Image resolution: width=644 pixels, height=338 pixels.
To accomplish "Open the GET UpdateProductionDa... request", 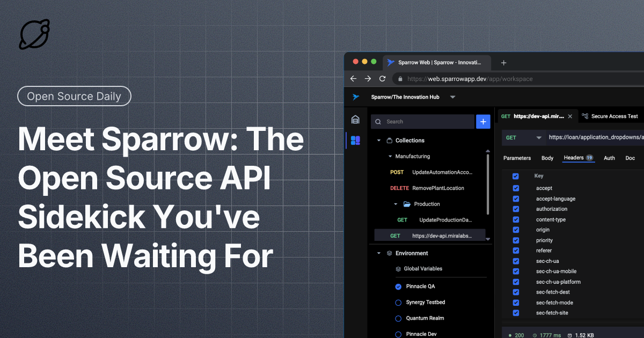I will [435, 220].
